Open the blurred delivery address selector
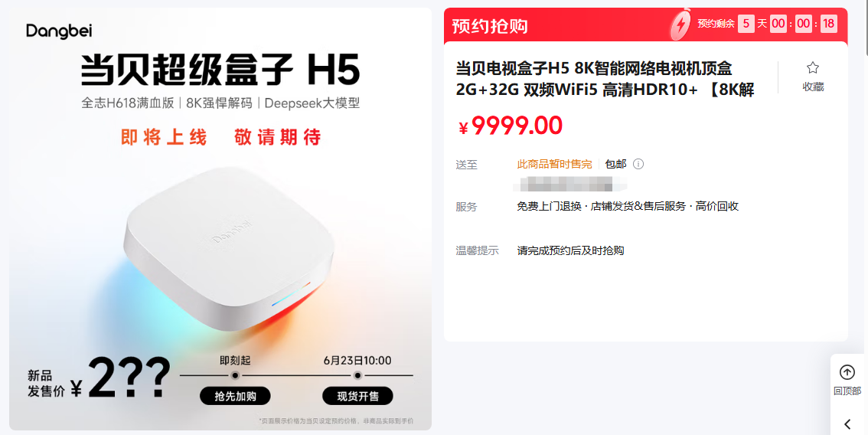The image size is (868, 435). tap(570, 184)
